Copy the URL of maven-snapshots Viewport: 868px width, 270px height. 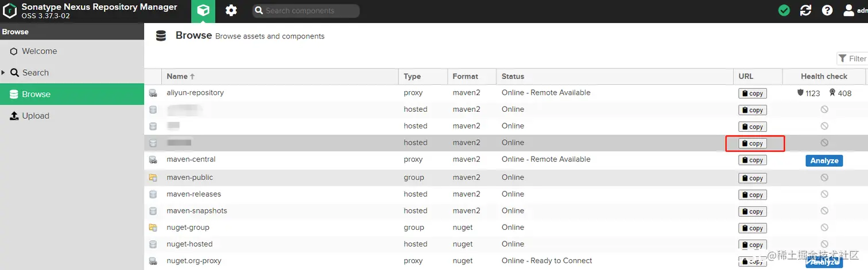(x=752, y=212)
